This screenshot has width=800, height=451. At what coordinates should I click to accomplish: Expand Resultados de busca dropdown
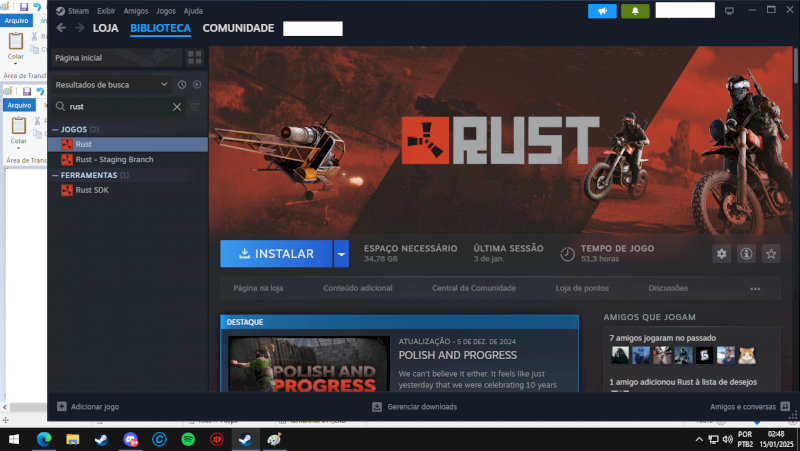111,85
